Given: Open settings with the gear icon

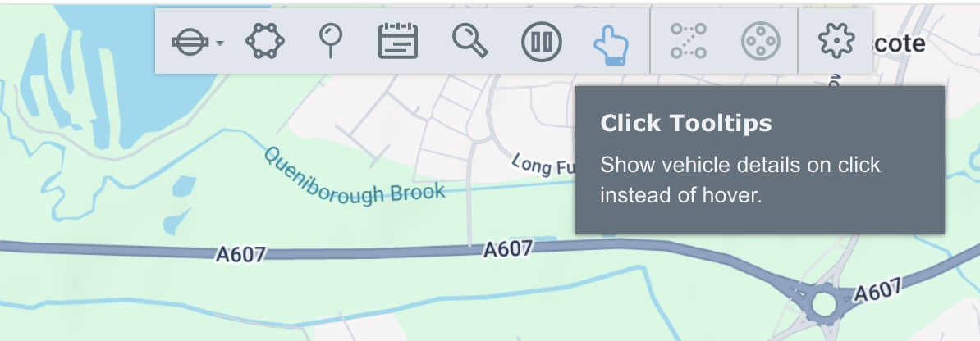Looking at the screenshot, I should coord(836,41).
